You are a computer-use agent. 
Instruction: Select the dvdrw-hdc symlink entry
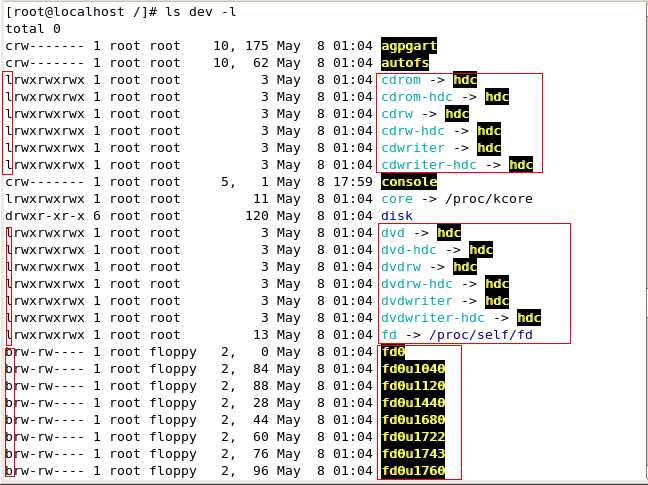pos(417,284)
